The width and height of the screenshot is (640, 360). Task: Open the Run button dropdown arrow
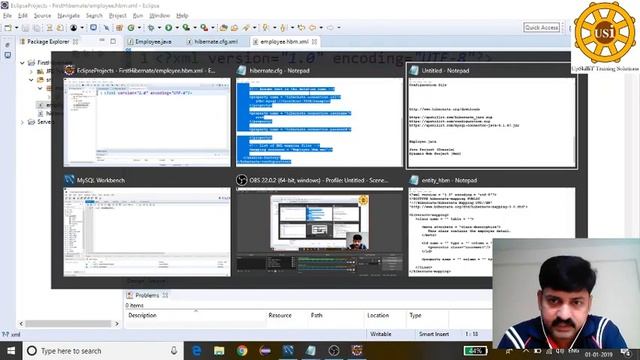click(177, 28)
